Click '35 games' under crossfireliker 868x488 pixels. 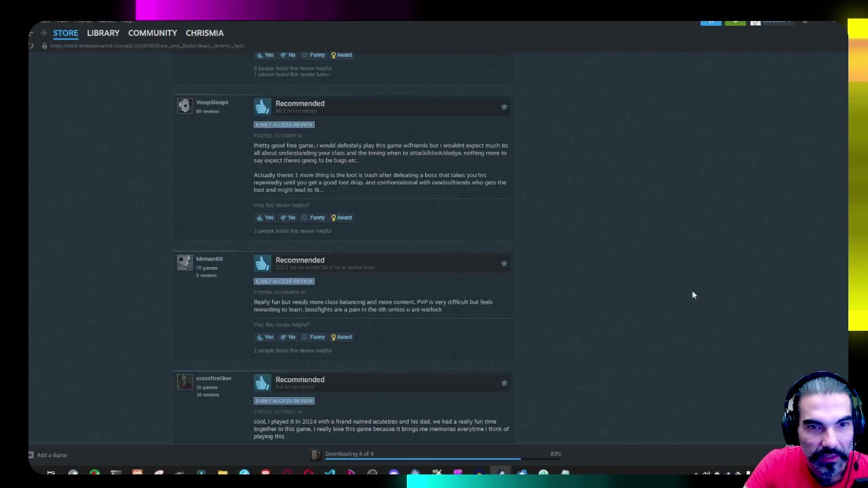click(x=207, y=387)
